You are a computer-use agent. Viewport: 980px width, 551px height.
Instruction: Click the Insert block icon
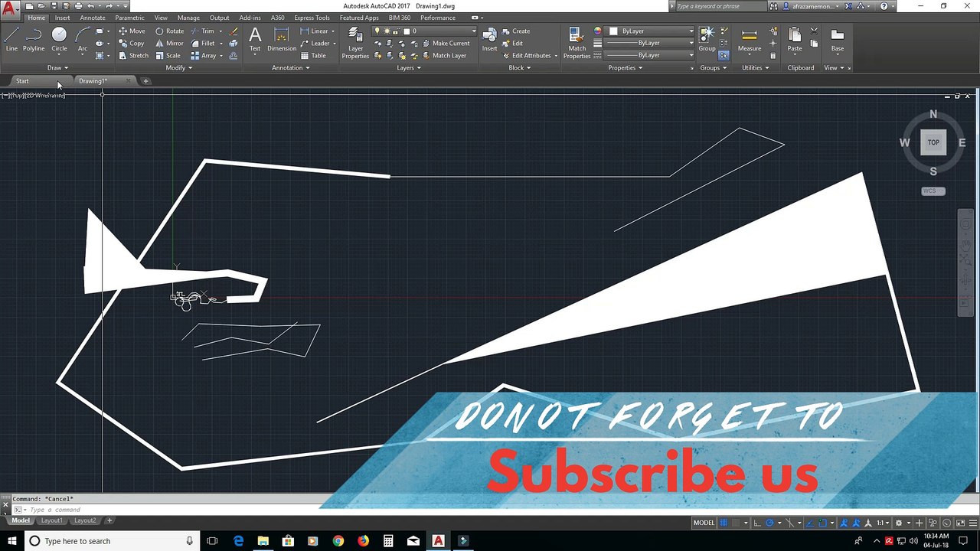tap(489, 39)
